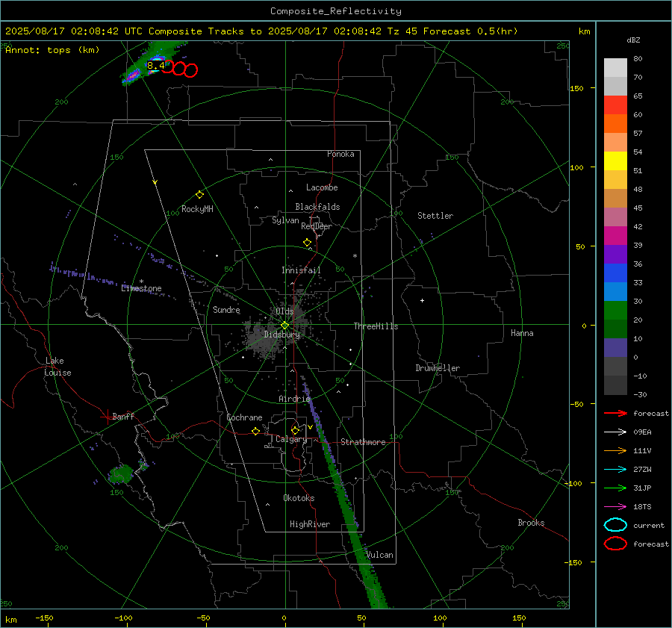Click the Blackfalds city label
This screenshot has width=672, height=628.
click(317, 207)
